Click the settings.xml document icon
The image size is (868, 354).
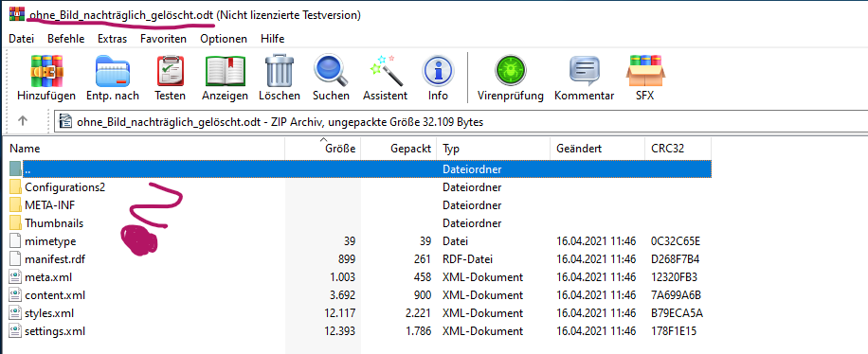coord(15,331)
